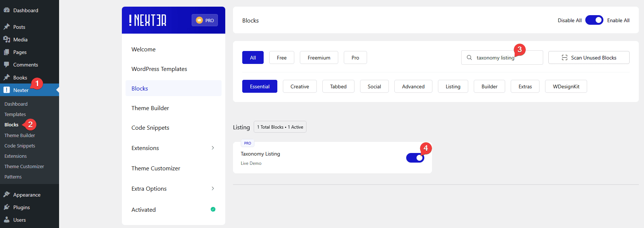Click the green Activated status icon
Viewport: 644px width, 228px height.
tap(213, 210)
